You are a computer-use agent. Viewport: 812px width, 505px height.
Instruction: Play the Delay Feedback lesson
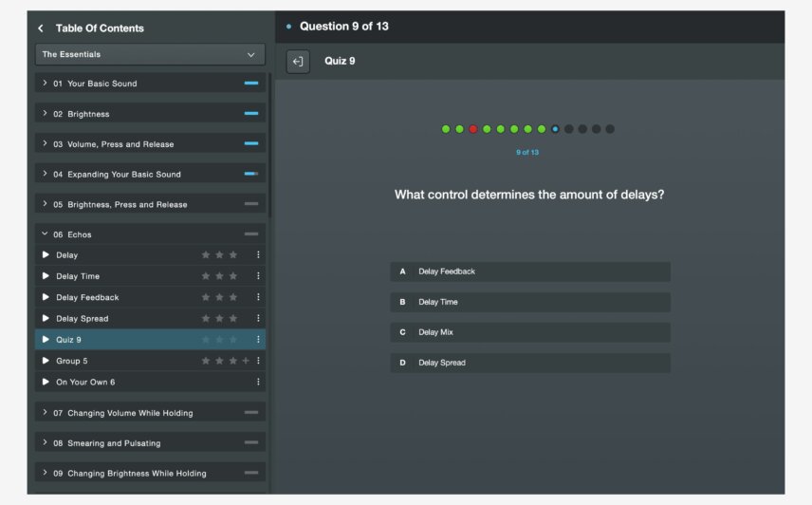[46, 297]
